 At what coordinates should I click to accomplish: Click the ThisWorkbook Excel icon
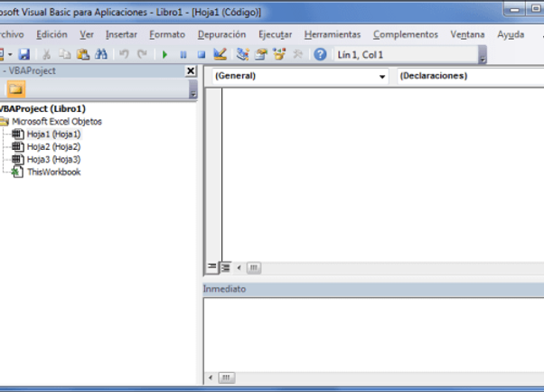17,172
